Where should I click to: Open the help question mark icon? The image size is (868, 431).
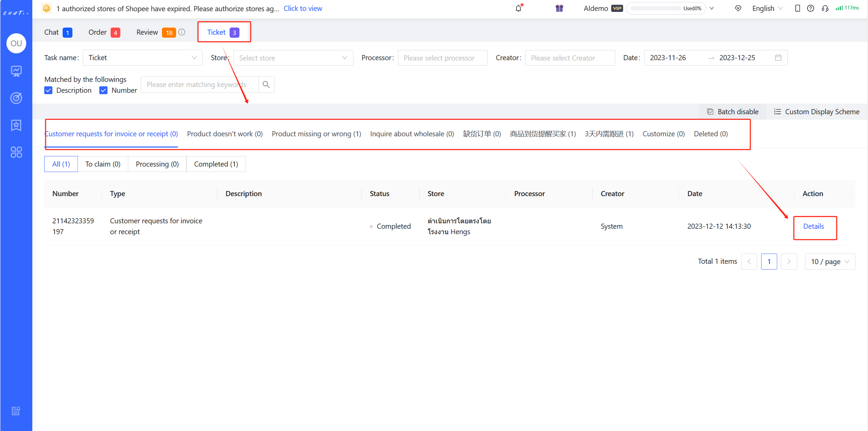tap(811, 8)
